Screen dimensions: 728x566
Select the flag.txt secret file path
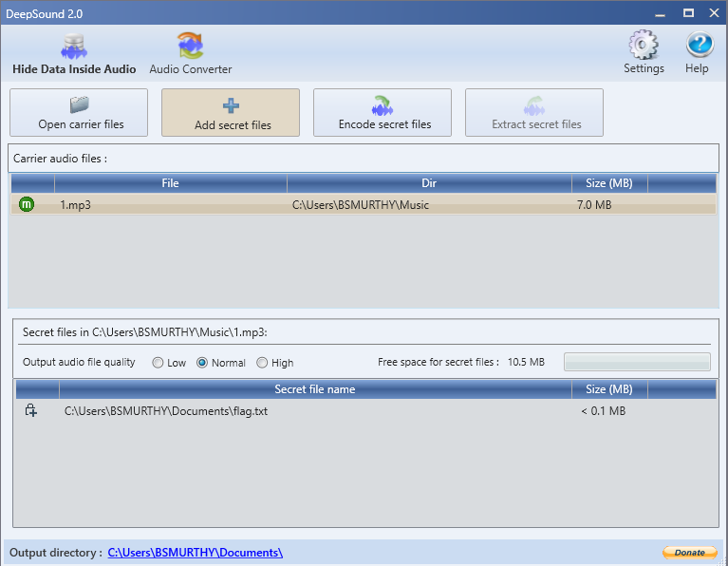[166, 411]
